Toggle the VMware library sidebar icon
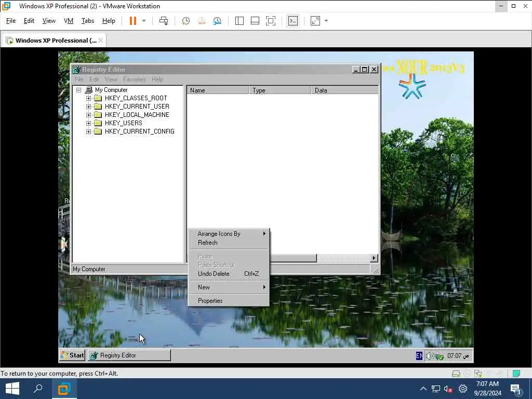The image size is (532, 399). (x=239, y=21)
